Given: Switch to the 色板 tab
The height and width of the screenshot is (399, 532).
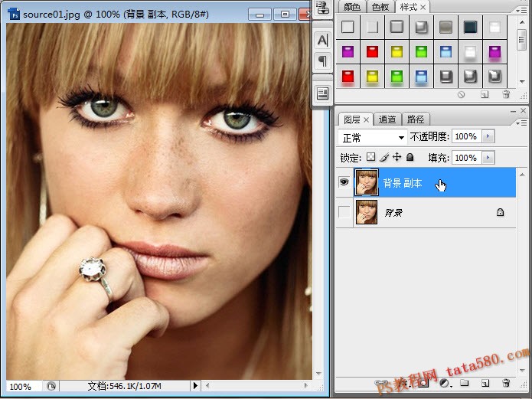Looking at the screenshot, I should 380,7.
